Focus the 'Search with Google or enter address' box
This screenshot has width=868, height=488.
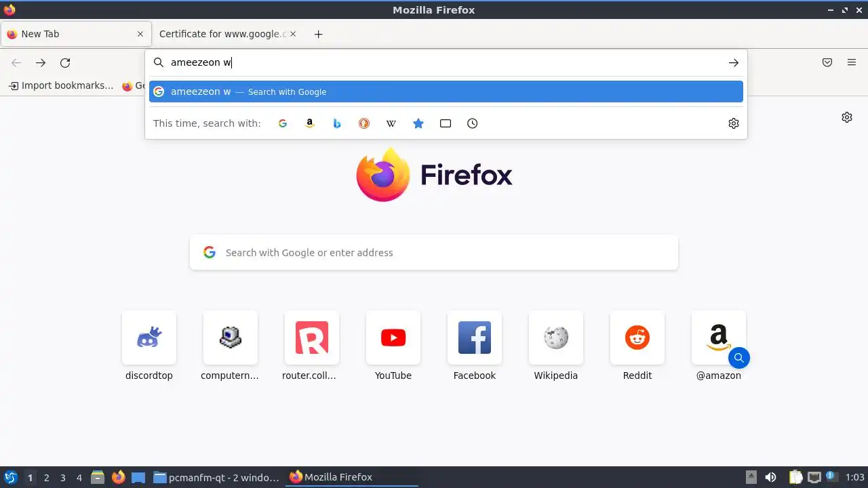point(434,252)
